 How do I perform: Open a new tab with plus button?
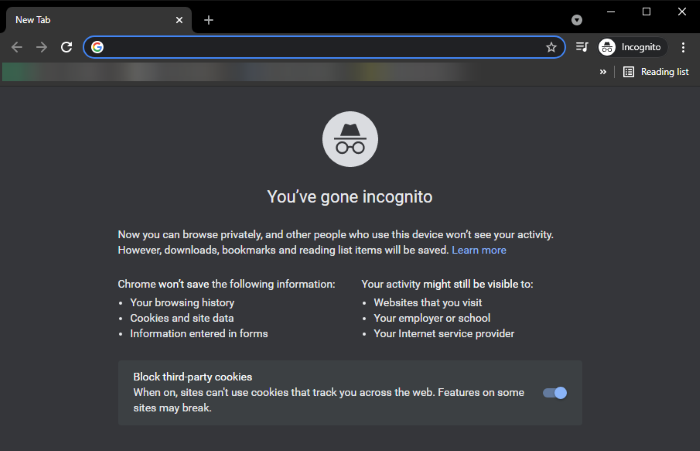tap(209, 20)
